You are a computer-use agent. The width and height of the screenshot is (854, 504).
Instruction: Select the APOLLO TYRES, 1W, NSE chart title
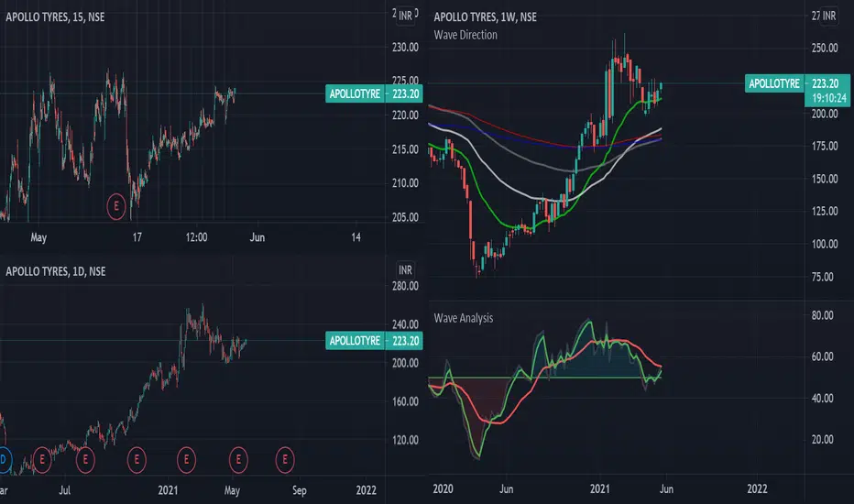(x=486, y=16)
